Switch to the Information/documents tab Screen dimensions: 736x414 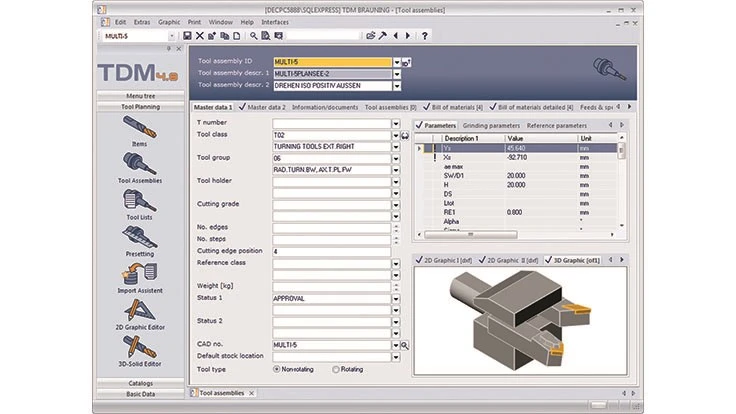click(x=327, y=106)
